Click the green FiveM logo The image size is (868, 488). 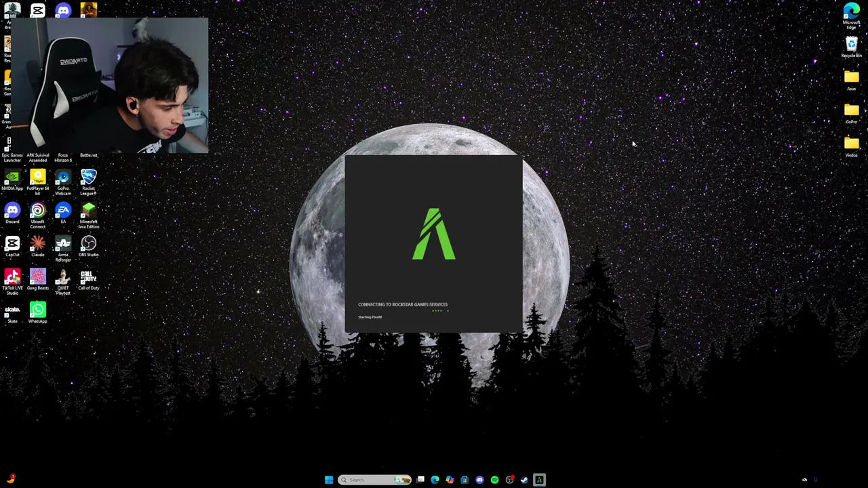tap(434, 234)
